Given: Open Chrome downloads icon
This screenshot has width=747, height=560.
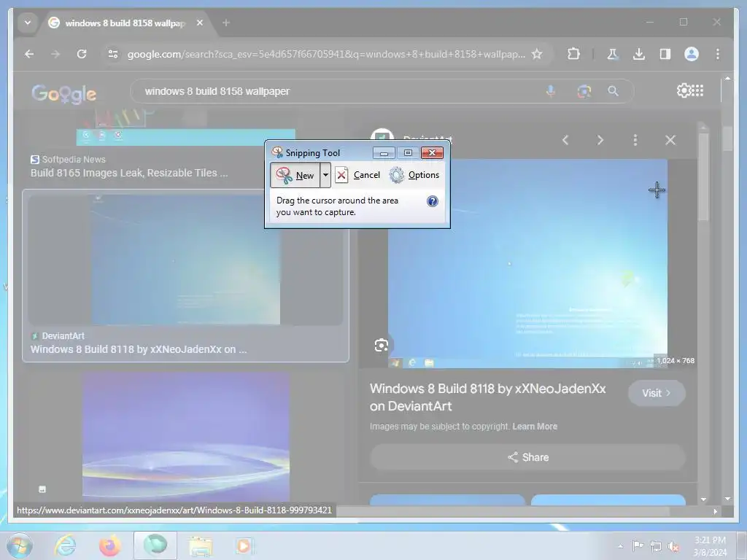Looking at the screenshot, I should click(x=639, y=54).
